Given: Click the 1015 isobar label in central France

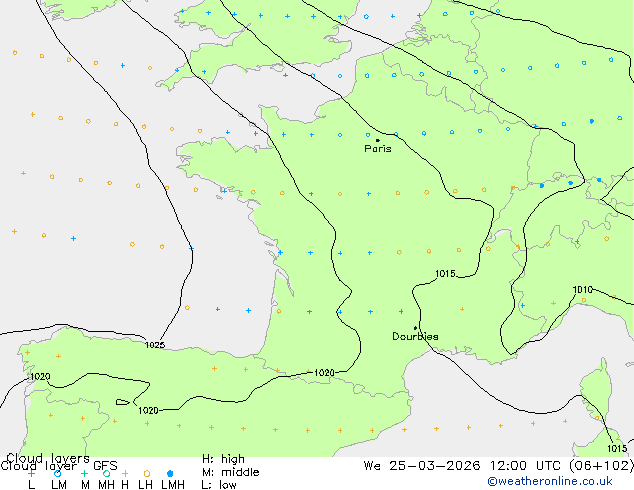Looking at the screenshot, I should coord(445,274).
